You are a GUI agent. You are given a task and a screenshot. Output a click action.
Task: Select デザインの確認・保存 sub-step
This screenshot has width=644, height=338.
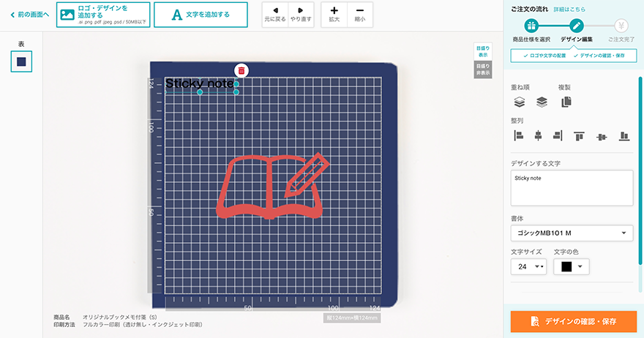pyautogui.click(x=599, y=56)
